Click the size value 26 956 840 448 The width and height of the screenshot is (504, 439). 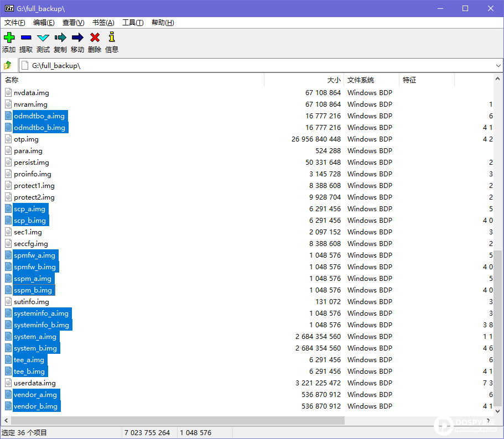pyautogui.click(x=316, y=139)
